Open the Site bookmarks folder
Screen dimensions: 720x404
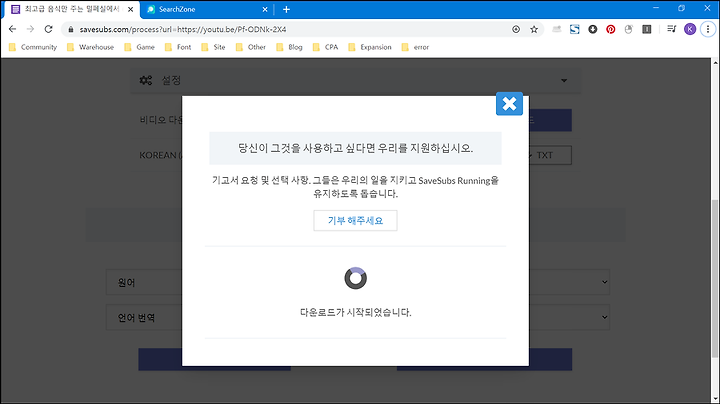point(214,47)
